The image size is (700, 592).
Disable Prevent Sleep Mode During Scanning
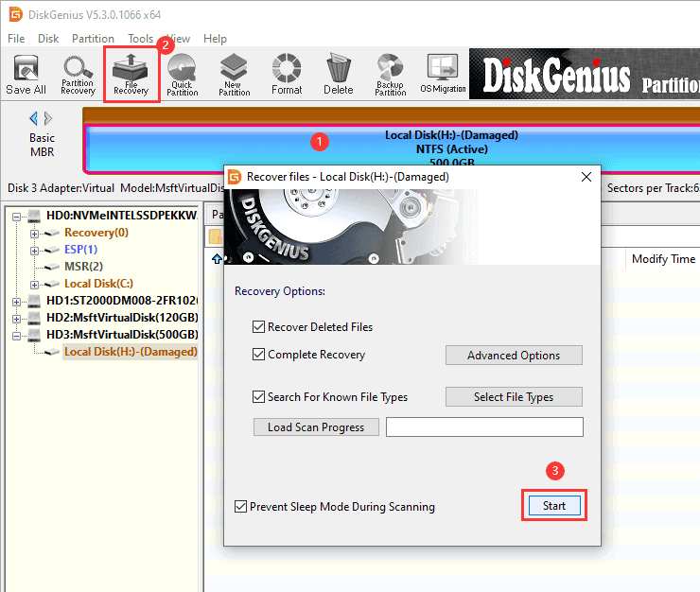(241, 507)
